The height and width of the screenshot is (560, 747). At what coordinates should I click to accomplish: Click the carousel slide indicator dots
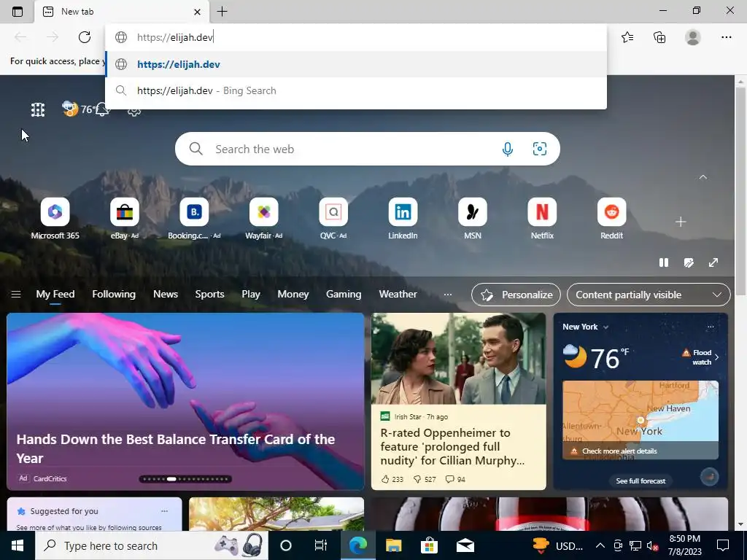point(185,479)
